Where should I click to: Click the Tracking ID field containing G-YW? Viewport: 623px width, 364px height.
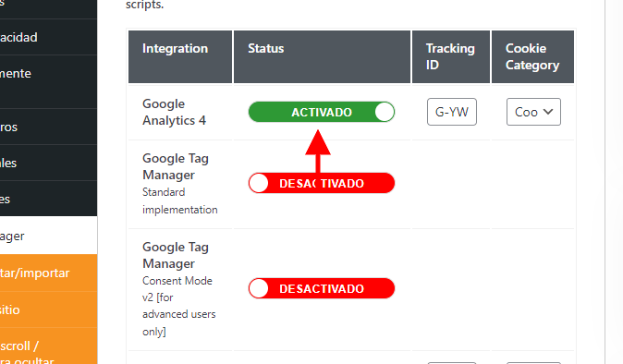(x=452, y=112)
